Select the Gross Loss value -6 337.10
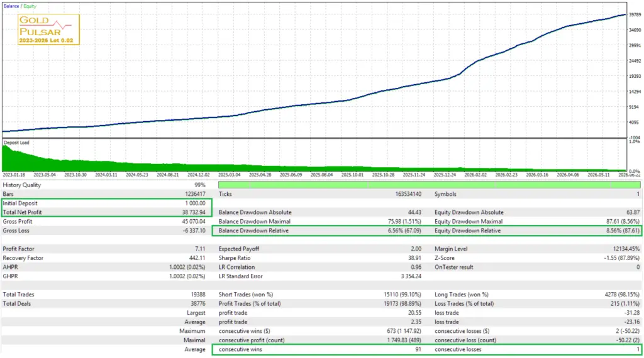Viewport: 644px width, 358px height. click(194, 231)
